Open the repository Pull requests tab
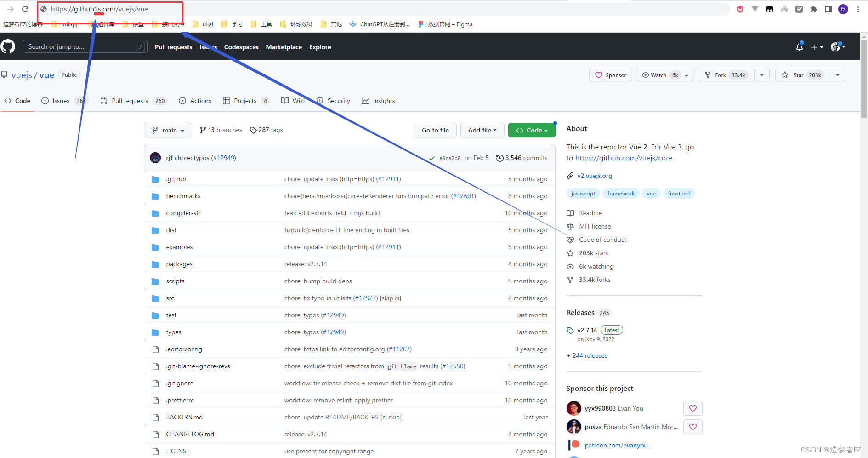 click(133, 101)
